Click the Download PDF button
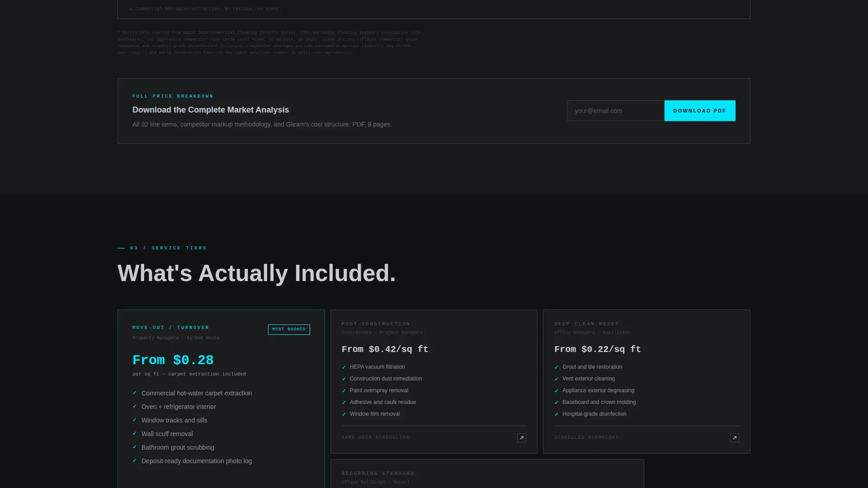Image resolution: width=868 pixels, height=488 pixels. pos(700,111)
